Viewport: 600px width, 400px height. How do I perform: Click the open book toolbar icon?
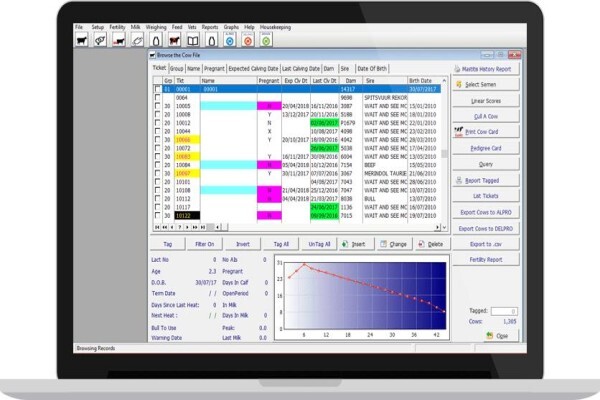(193, 40)
